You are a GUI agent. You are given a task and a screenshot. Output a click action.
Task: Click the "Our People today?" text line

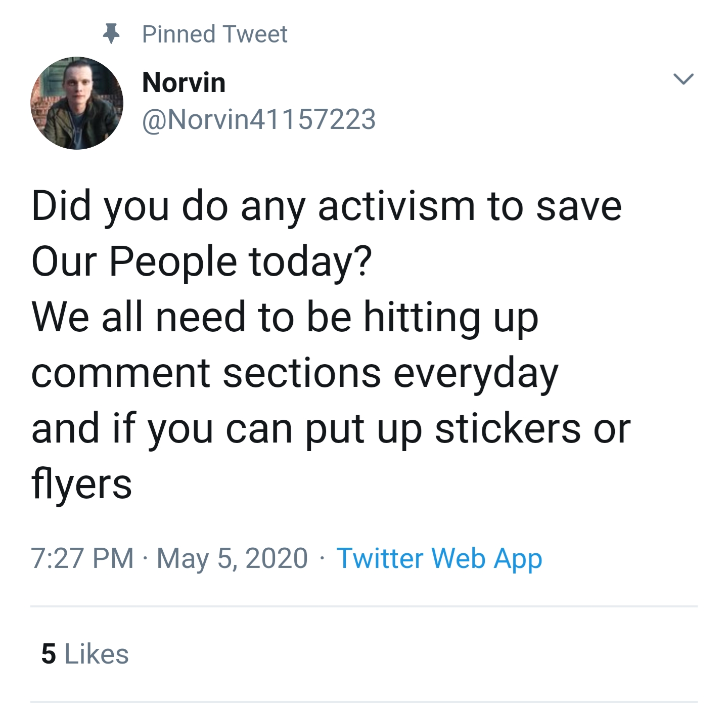point(201,262)
